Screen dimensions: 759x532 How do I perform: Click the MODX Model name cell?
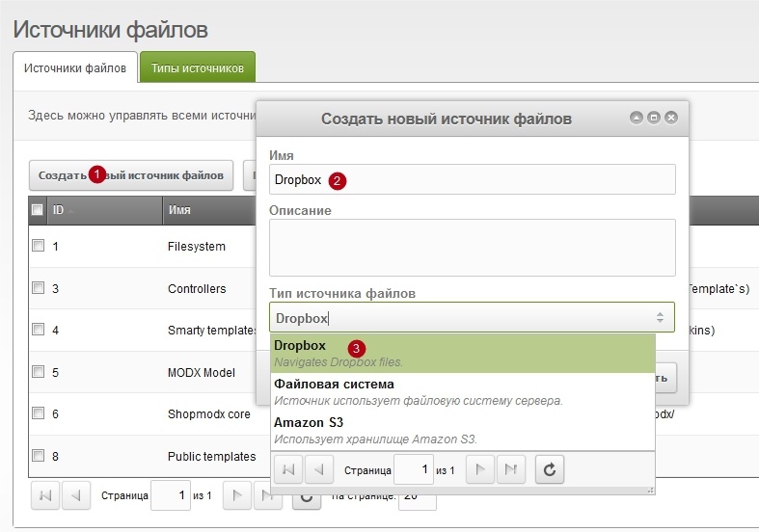pyautogui.click(x=202, y=373)
